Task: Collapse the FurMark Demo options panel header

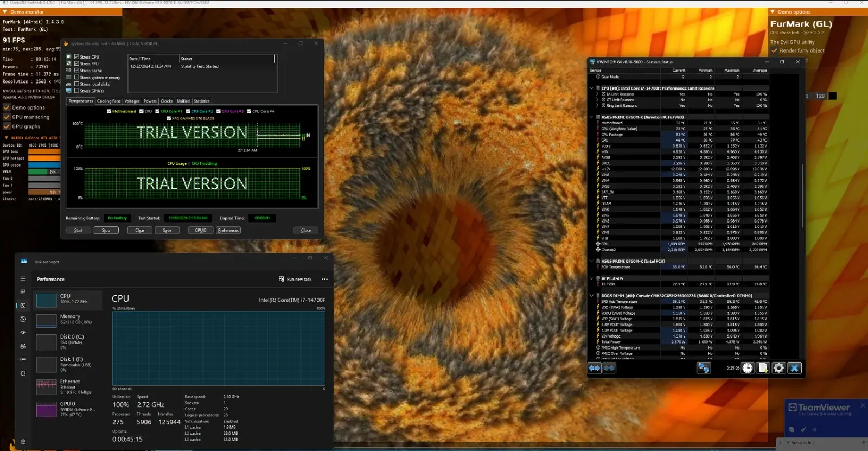Action: (x=773, y=11)
